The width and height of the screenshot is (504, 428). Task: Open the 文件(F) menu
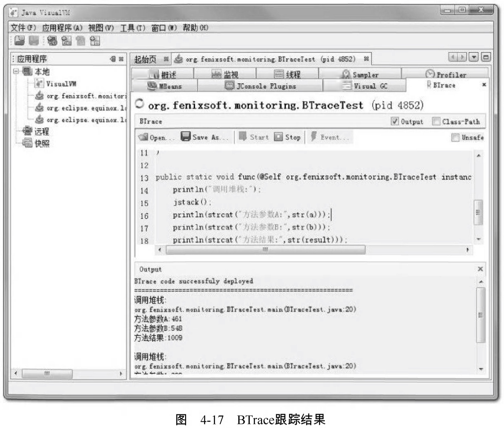pyautogui.click(x=23, y=28)
